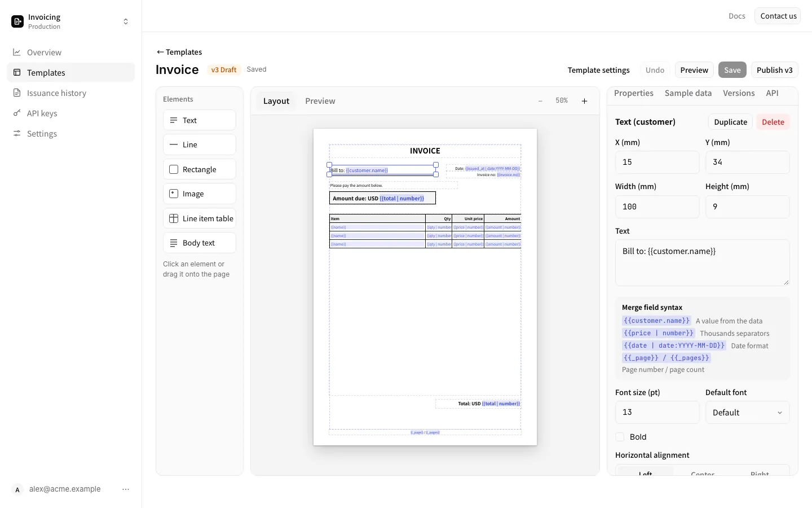Open the Docs link
Image resolution: width=812 pixels, height=508 pixels.
(x=737, y=16)
